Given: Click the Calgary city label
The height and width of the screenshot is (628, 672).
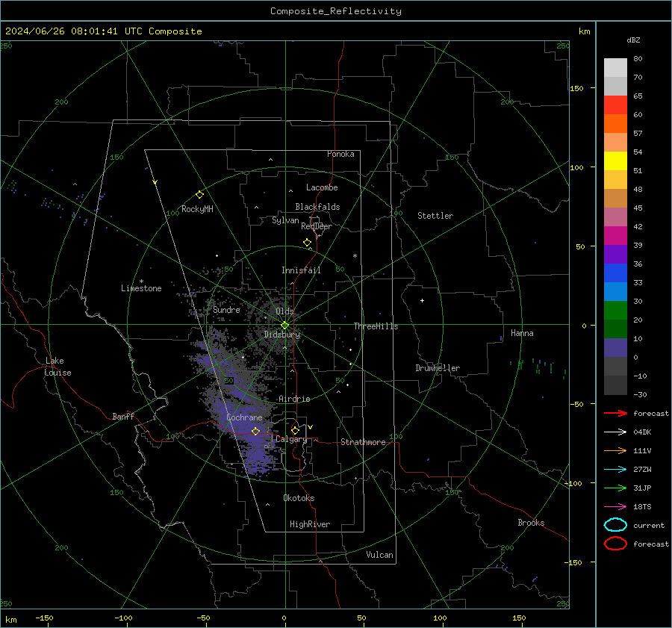Looking at the screenshot, I should click(x=291, y=439).
